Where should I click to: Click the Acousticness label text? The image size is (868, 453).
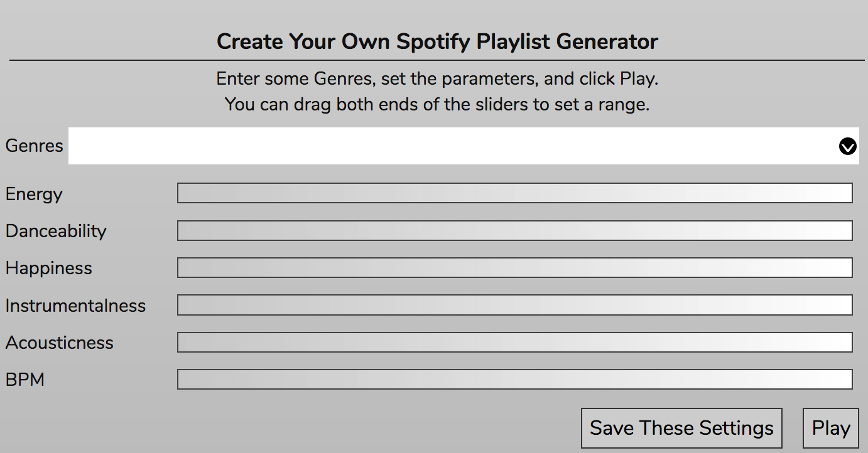[60, 343]
